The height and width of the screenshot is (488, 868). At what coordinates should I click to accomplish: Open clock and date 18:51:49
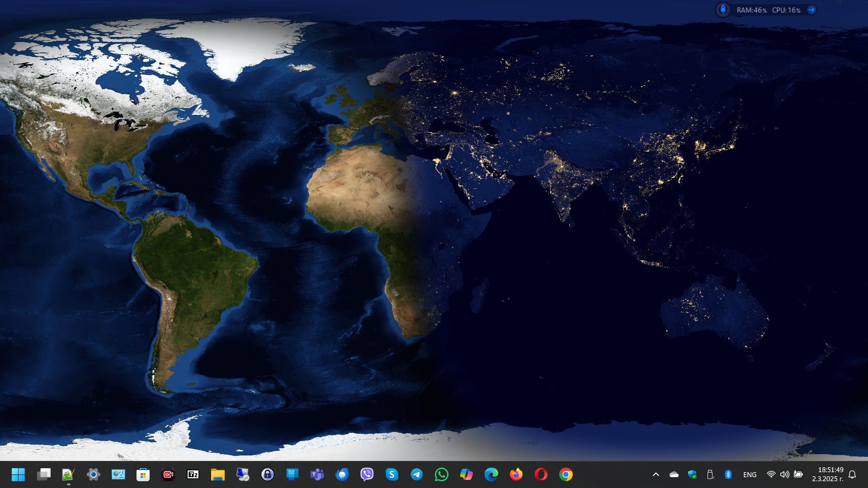(828, 474)
